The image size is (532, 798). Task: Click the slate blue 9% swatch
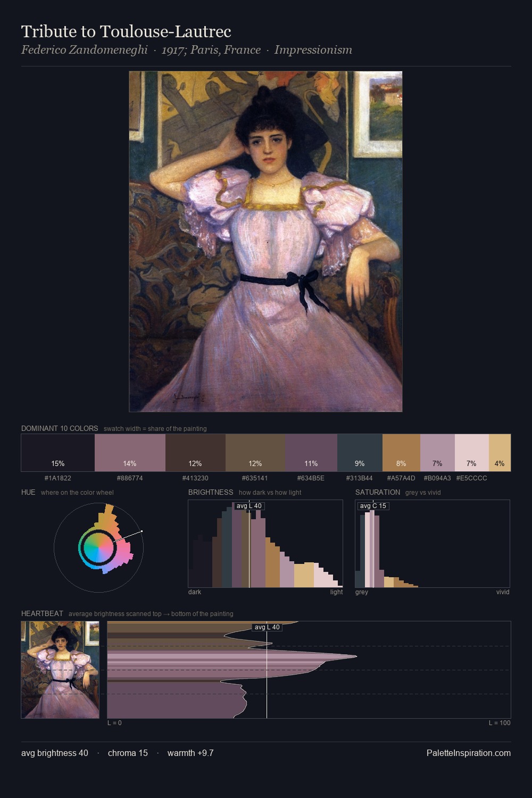(x=360, y=453)
